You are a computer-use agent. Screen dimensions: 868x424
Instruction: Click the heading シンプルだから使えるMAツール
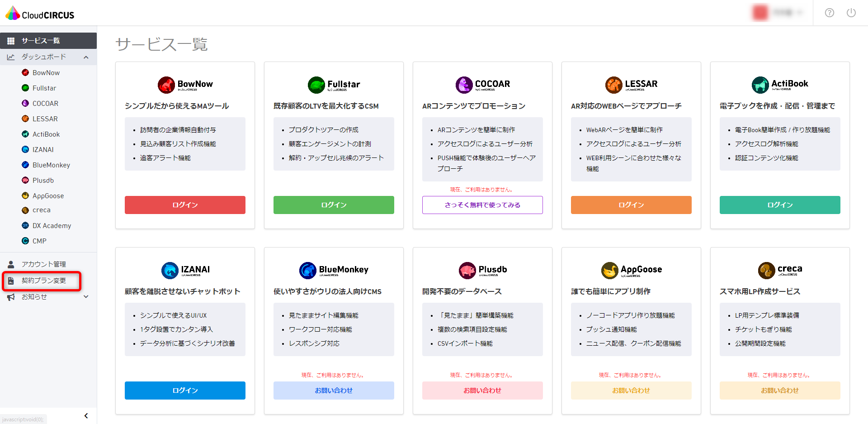point(177,106)
